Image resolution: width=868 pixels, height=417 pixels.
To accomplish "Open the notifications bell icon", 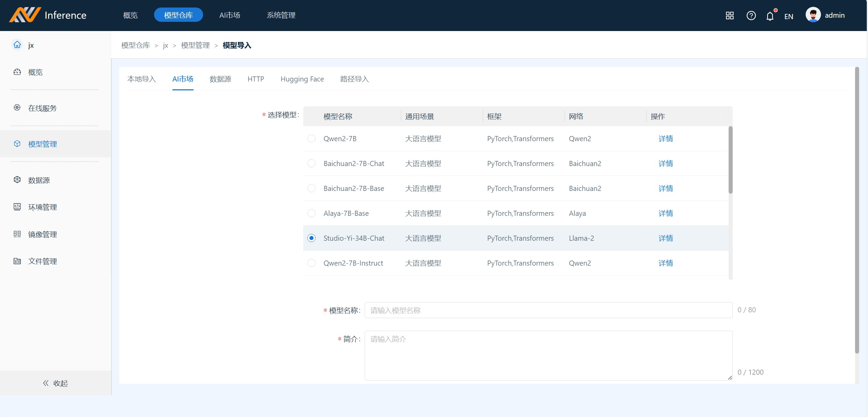I will (x=770, y=16).
